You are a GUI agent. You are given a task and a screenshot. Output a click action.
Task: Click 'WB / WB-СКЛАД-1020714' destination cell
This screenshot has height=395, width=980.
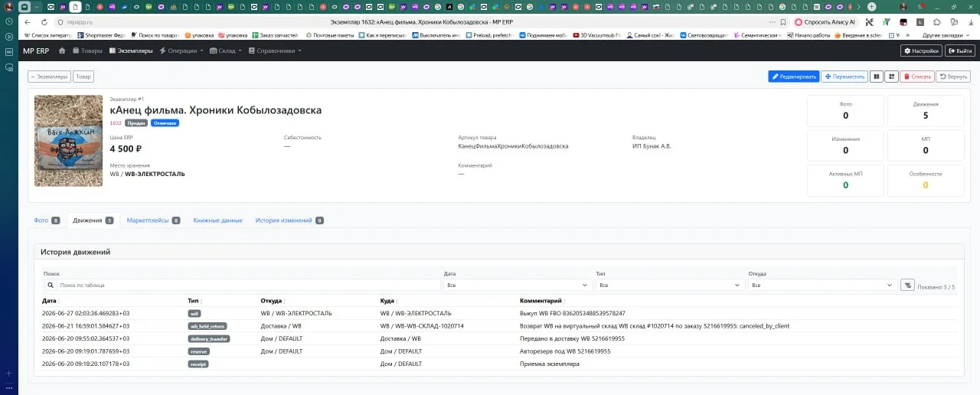pyautogui.click(x=422, y=326)
